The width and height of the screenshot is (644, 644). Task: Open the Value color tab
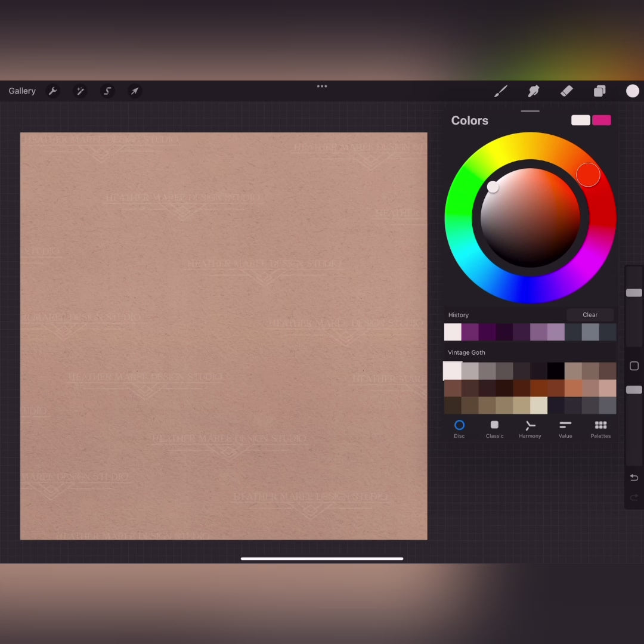pos(565,429)
